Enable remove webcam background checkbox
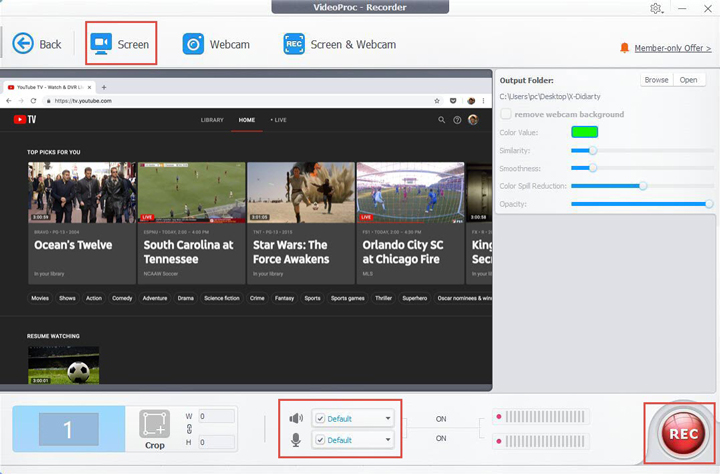 pos(506,115)
